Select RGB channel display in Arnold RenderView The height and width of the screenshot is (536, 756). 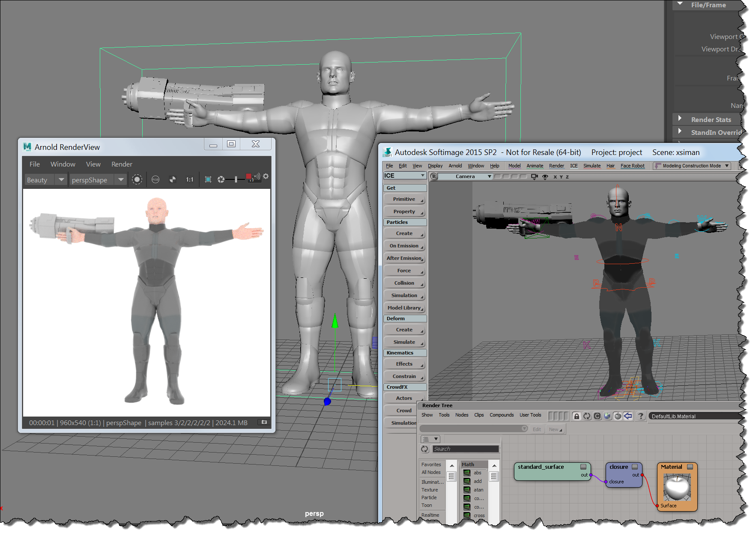point(155,179)
